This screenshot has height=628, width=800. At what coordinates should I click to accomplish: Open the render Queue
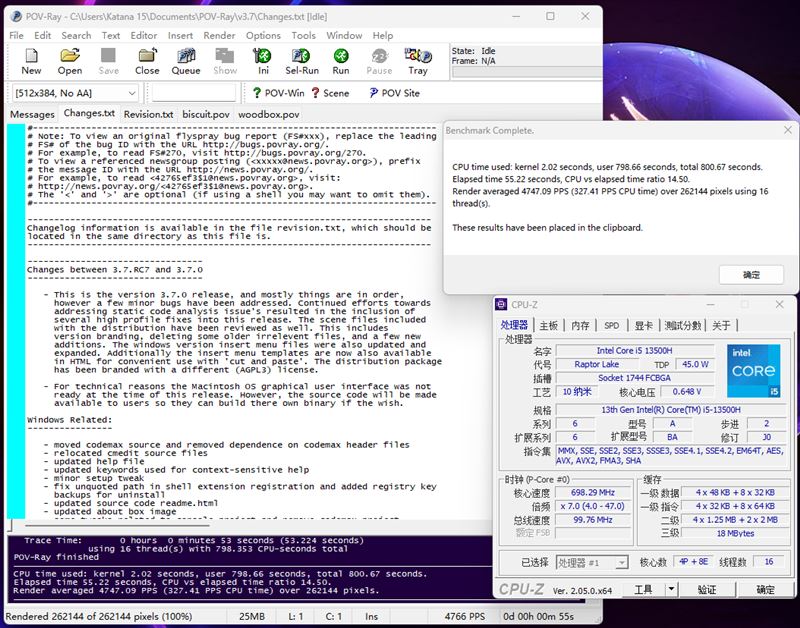pos(186,61)
